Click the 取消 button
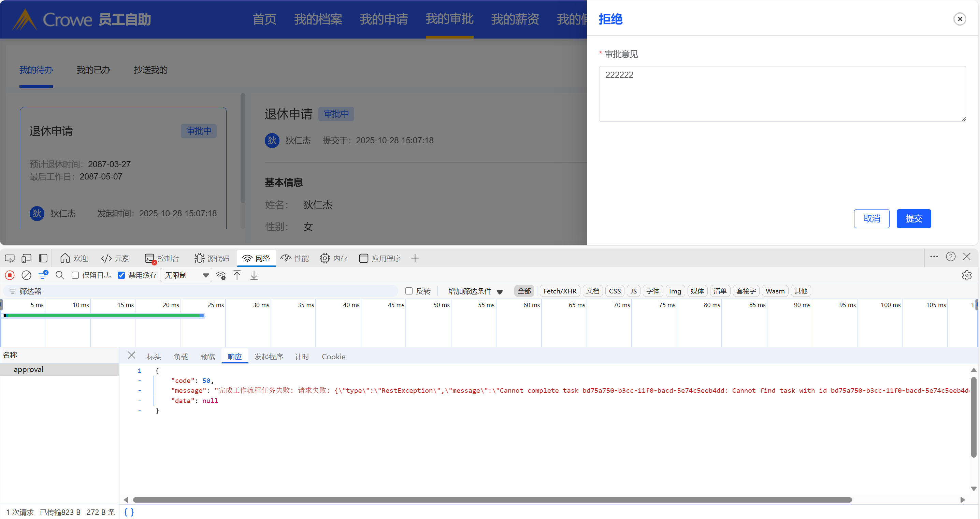This screenshot has height=519, width=980. click(871, 218)
